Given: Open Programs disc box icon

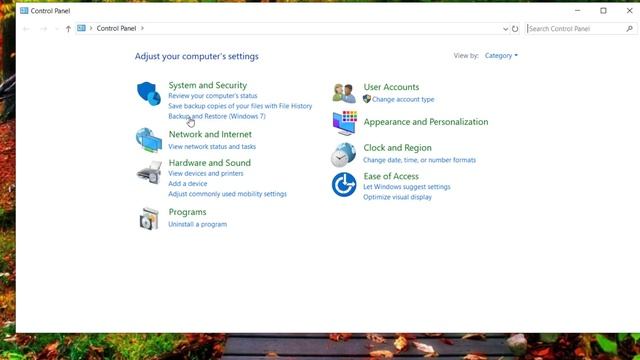Looking at the screenshot, I should pos(149,219).
